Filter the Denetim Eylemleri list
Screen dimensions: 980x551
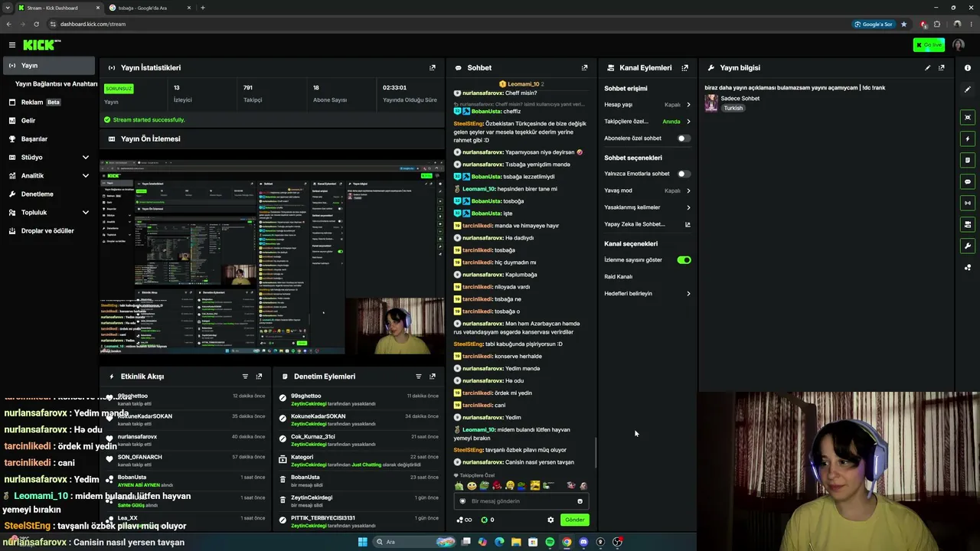(x=419, y=377)
